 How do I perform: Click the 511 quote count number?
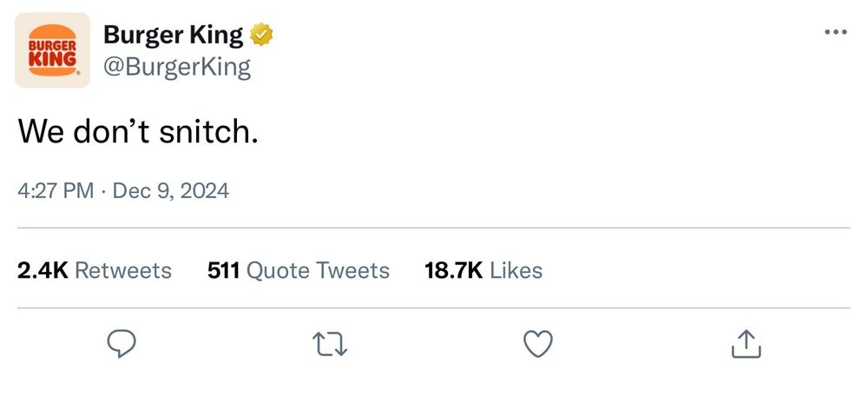[x=224, y=270]
